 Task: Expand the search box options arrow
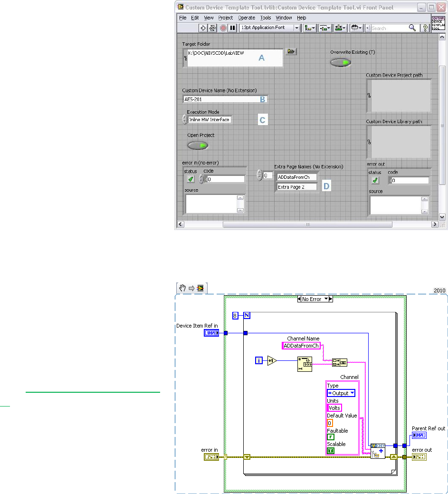(367, 28)
